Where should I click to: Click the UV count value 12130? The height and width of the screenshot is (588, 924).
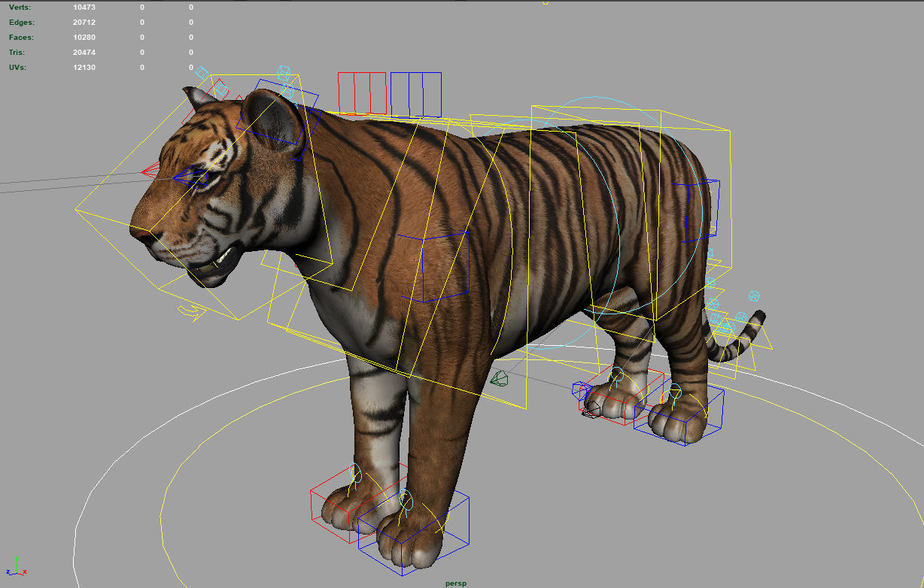(85, 67)
